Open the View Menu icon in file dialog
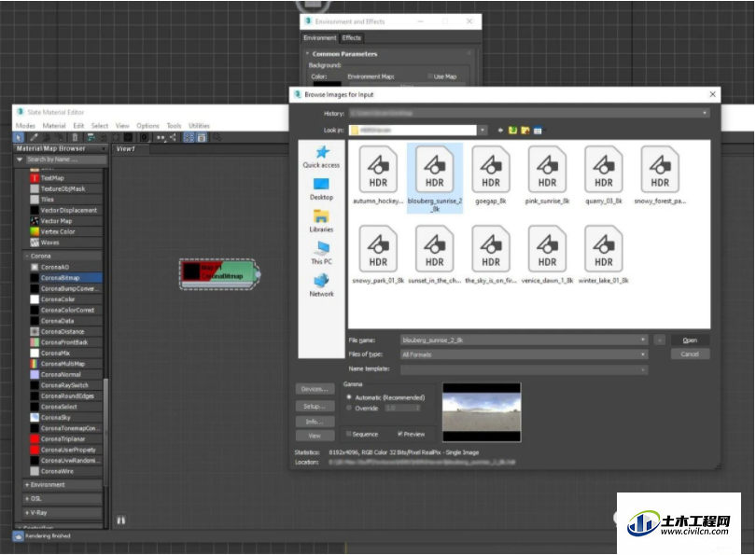This screenshot has width=756, height=555. (x=538, y=131)
